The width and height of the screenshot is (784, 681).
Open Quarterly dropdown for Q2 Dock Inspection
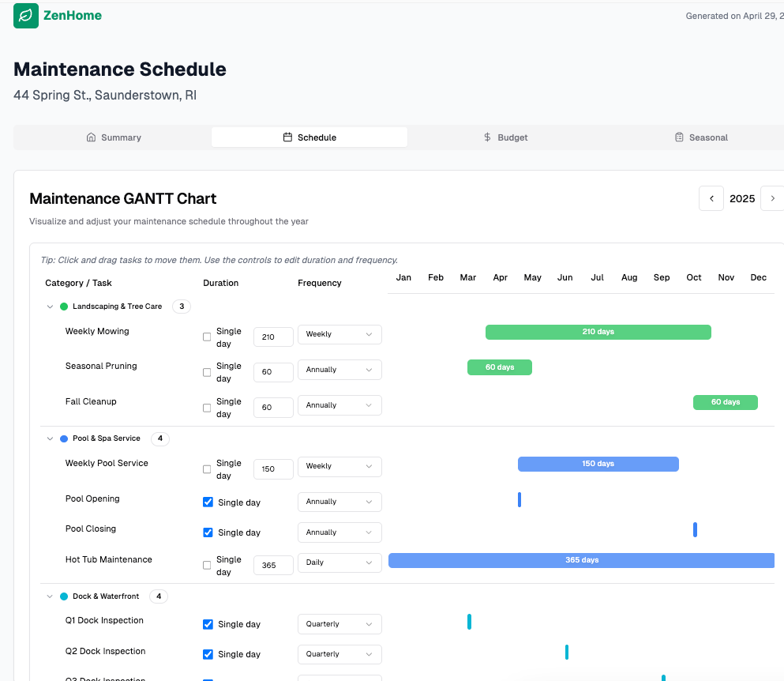coord(339,654)
